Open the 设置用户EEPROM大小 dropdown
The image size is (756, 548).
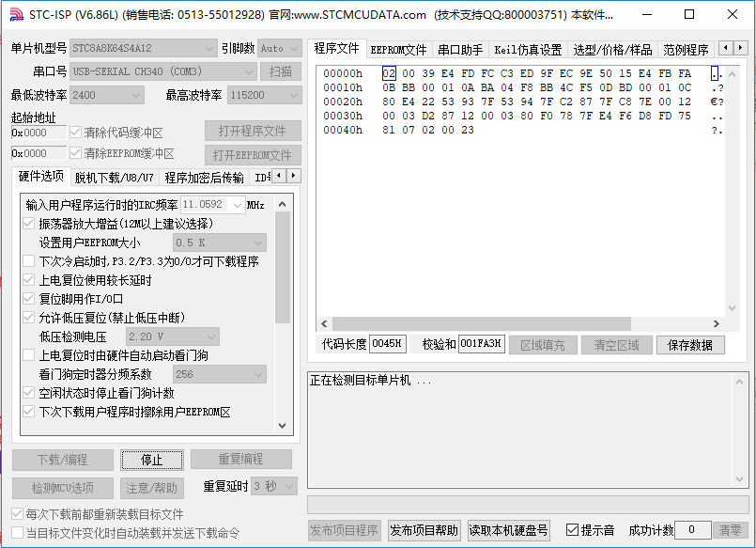pyautogui.click(x=220, y=243)
